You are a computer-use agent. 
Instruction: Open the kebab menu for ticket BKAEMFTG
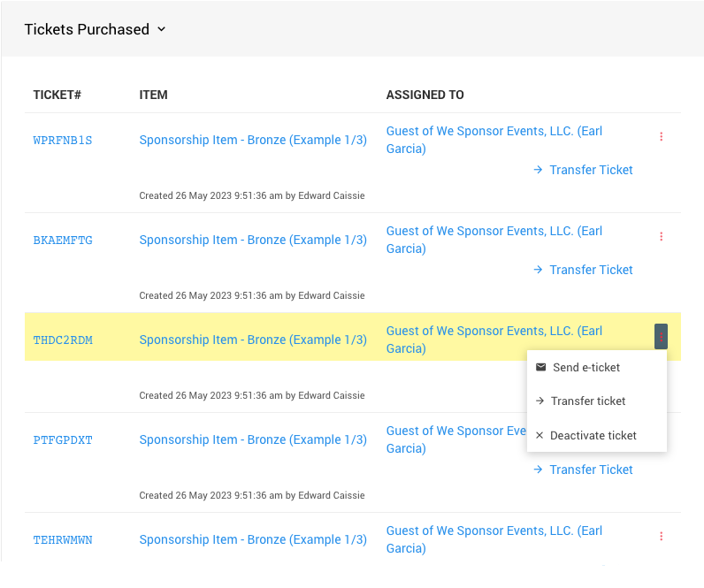661,237
